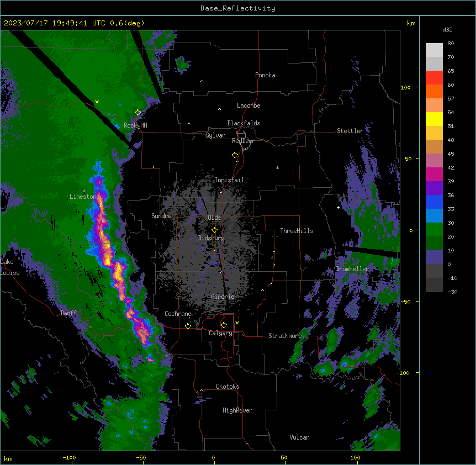Click the Lacombe city label
The width and height of the screenshot is (476, 465).
[248, 105]
